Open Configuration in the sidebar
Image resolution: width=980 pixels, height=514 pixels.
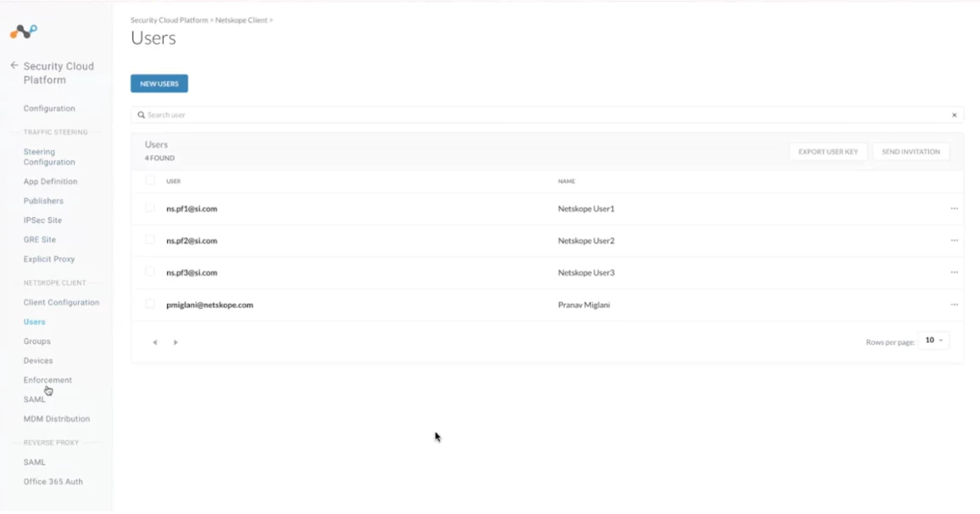(x=49, y=109)
